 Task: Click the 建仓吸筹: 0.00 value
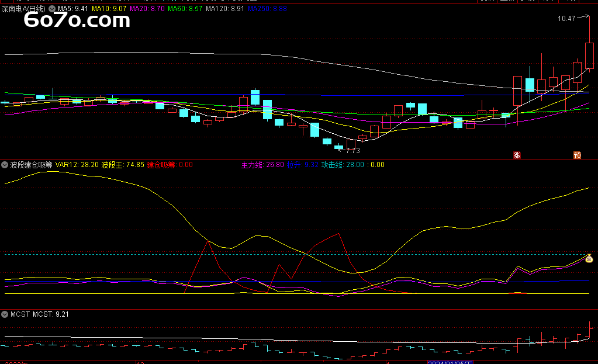(170, 165)
